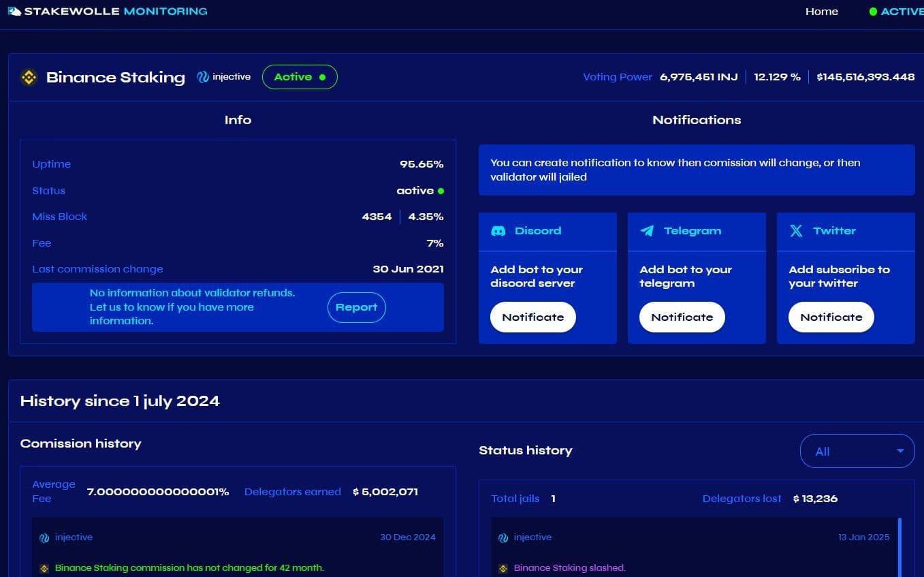
Task: Click the Binance Staking logo icon in header
Action: pos(29,77)
